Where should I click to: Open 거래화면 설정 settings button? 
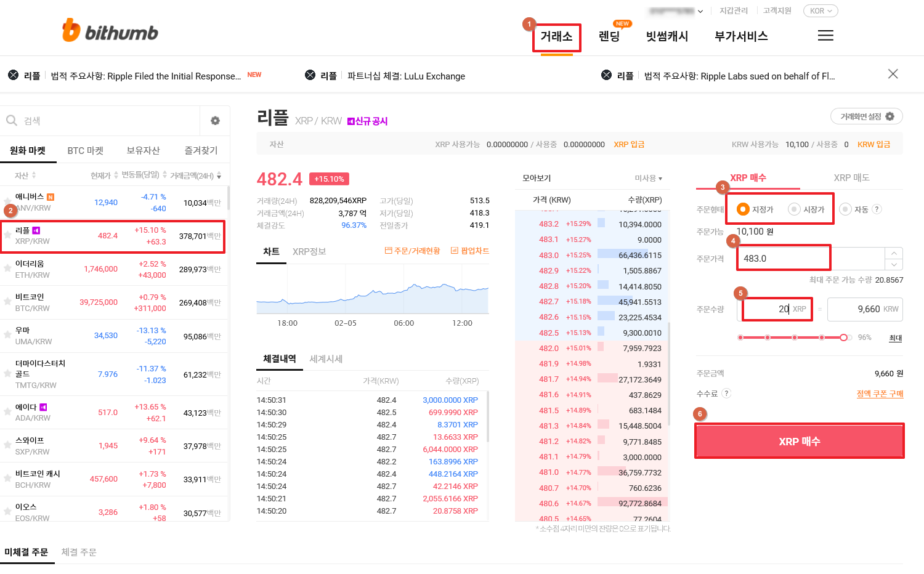[867, 116]
